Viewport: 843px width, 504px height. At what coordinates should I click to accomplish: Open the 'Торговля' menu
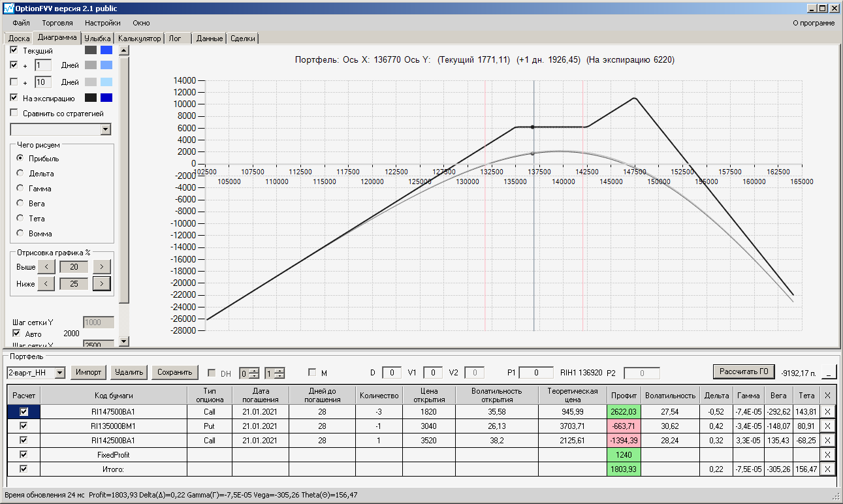[x=57, y=23]
